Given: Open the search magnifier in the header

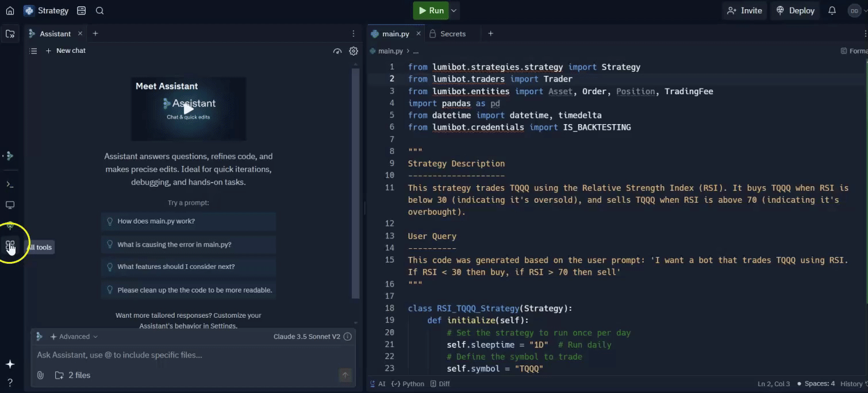Looking at the screenshot, I should pyautogui.click(x=99, y=10).
